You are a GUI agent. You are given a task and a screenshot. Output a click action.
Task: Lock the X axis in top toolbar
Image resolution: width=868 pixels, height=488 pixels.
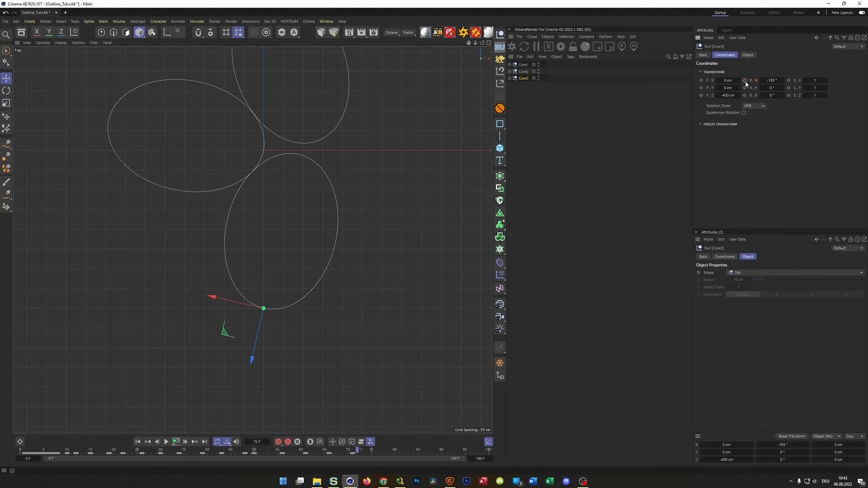coord(36,32)
